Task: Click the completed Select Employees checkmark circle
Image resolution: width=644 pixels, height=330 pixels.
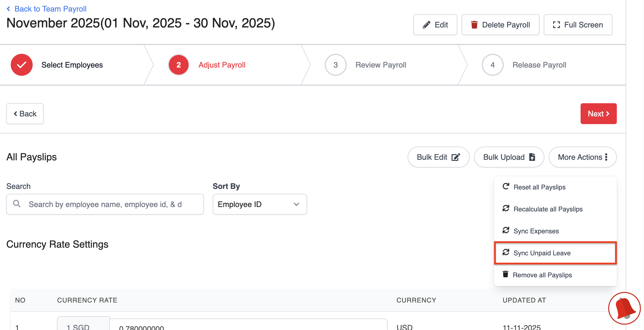Action: pos(22,65)
